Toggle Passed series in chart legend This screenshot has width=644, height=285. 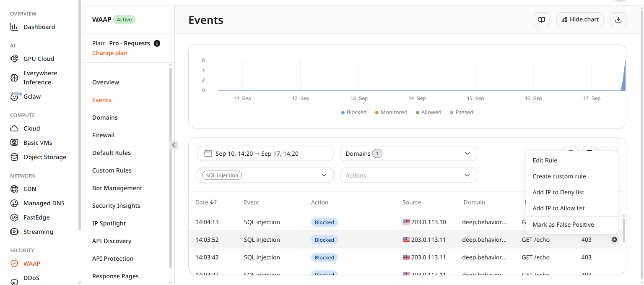[461, 112]
